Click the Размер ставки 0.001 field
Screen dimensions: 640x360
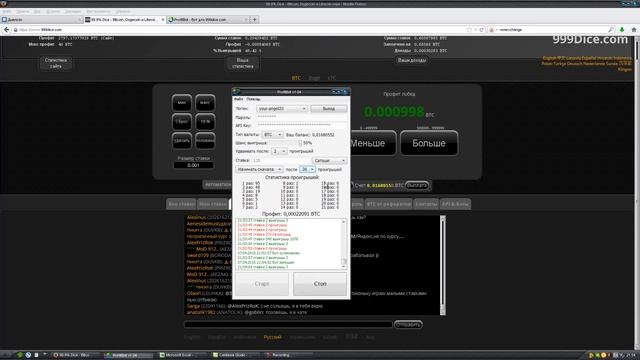pos(193,165)
